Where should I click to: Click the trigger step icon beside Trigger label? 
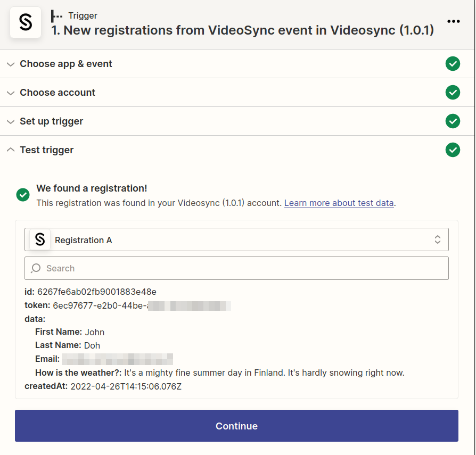click(x=56, y=16)
